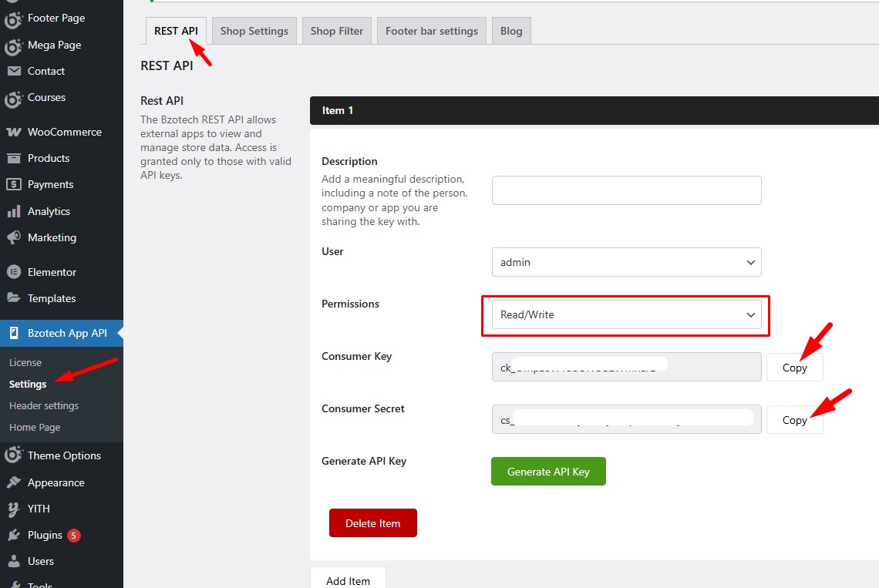This screenshot has width=879, height=588.
Task: Click the Appearance paintbrush icon
Action: point(14,482)
